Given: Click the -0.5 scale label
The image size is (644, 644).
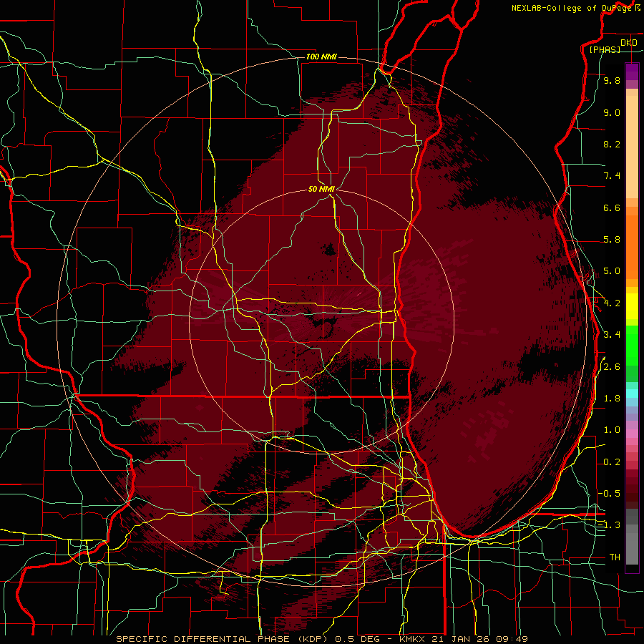Looking at the screenshot, I should click(x=609, y=494).
